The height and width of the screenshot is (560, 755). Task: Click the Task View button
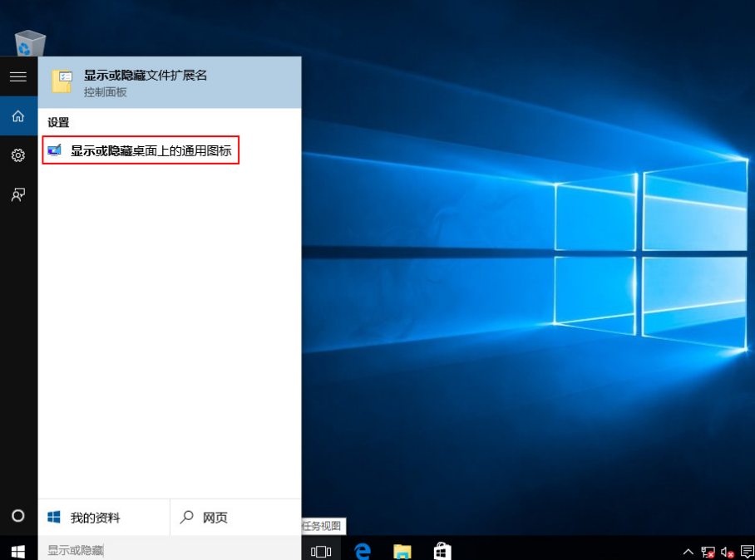[320, 550]
